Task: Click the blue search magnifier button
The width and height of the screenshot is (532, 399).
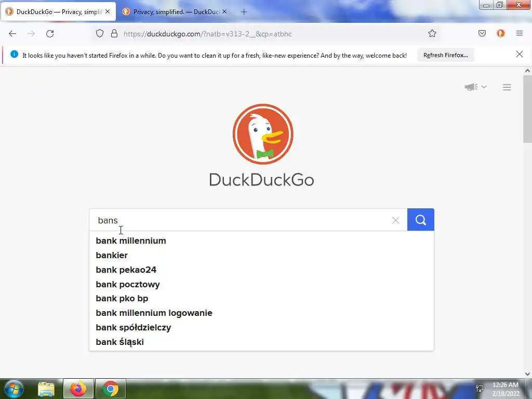Action: coord(421,220)
